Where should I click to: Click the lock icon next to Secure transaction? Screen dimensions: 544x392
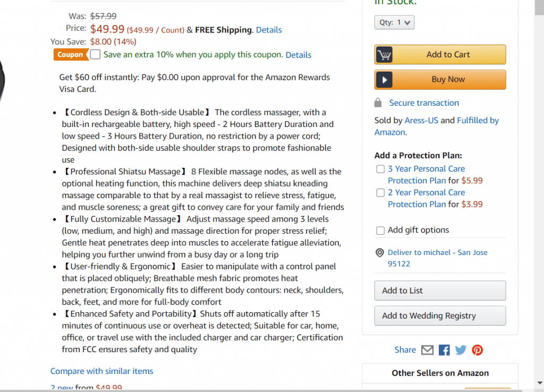click(378, 103)
